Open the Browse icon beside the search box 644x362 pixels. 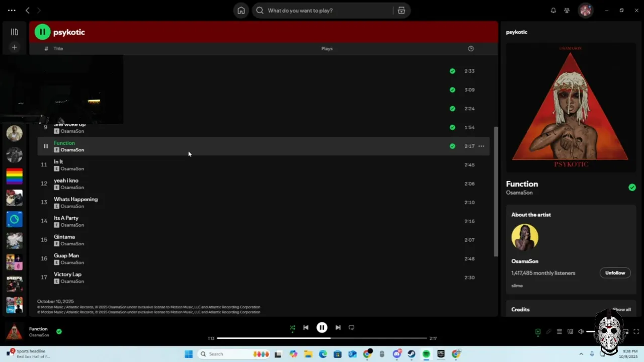(401, 11)
